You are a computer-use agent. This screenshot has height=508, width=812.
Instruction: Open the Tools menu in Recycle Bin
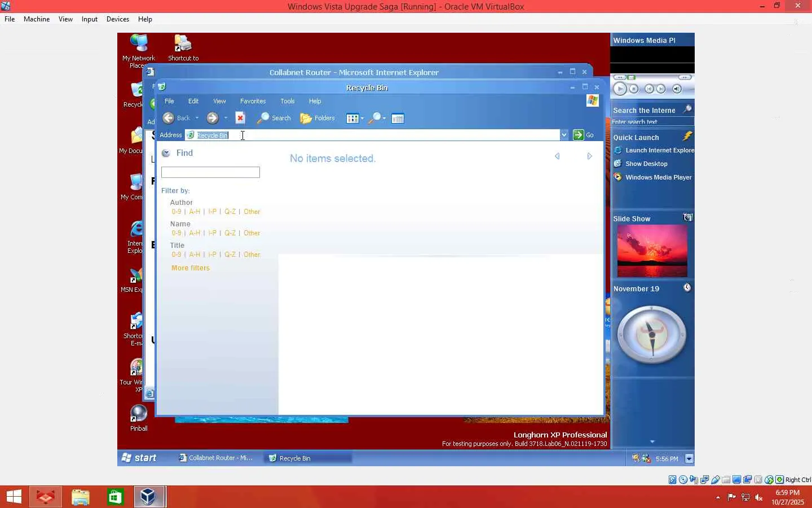tap(288, 101)
